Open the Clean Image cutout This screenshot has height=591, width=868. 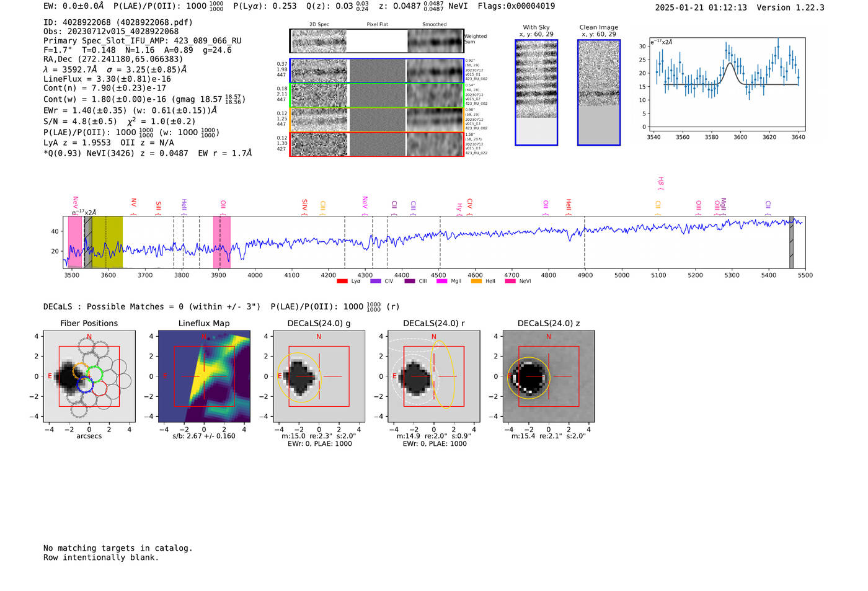point(599,92)
